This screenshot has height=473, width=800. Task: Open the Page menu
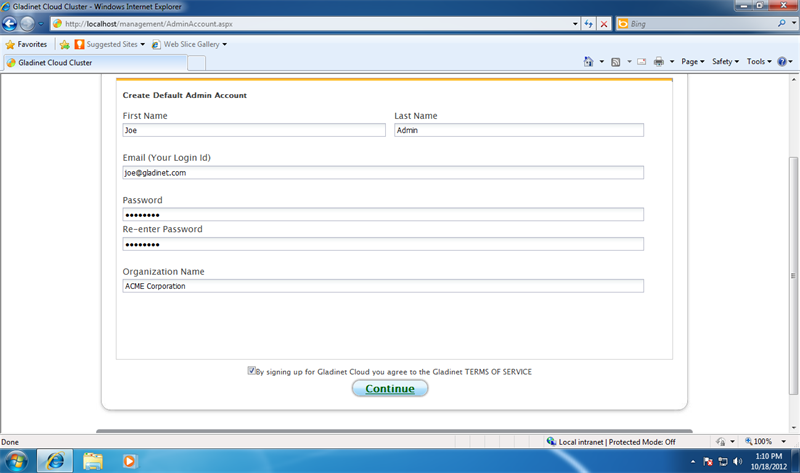click(x=692, y=61)
